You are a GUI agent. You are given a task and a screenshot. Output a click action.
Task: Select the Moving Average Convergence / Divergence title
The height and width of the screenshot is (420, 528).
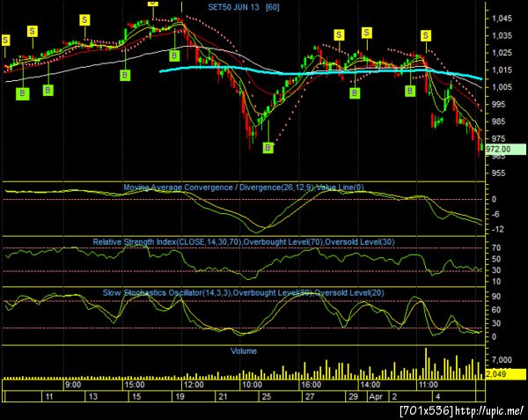pos(244,188)
